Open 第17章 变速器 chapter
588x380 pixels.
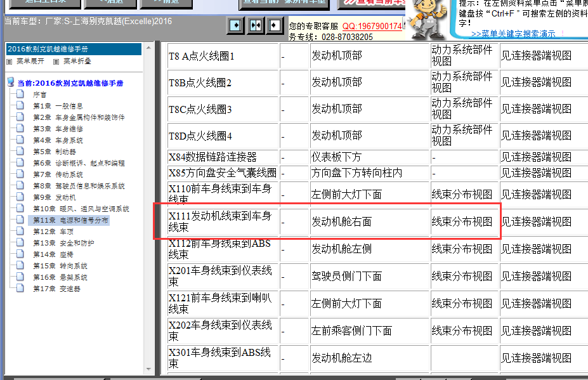pyautogui.click(x=56, y=289)
